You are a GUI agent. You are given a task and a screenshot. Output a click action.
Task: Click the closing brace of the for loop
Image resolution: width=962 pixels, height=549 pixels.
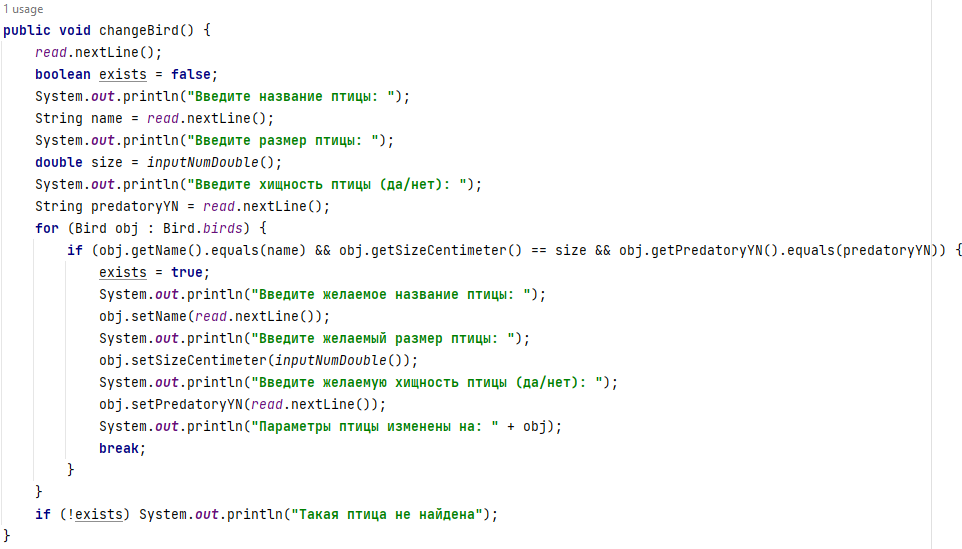coord(39,492)
